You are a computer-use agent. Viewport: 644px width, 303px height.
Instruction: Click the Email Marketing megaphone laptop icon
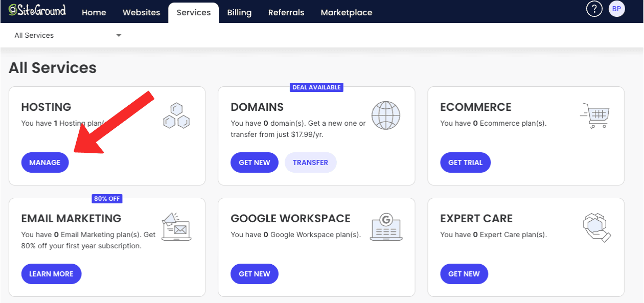pos(176,227)
